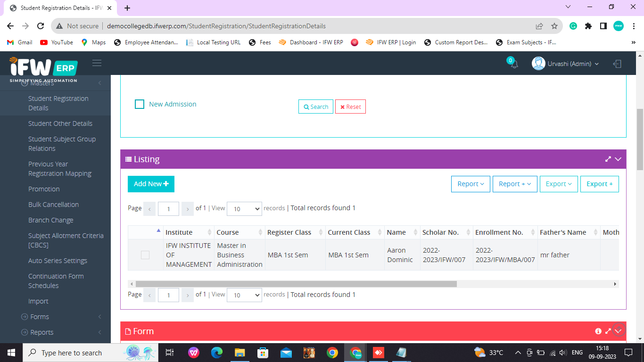Tick the New Admission checkbox
The height and width of the screenshot is (362, 644).
(140, 104)
